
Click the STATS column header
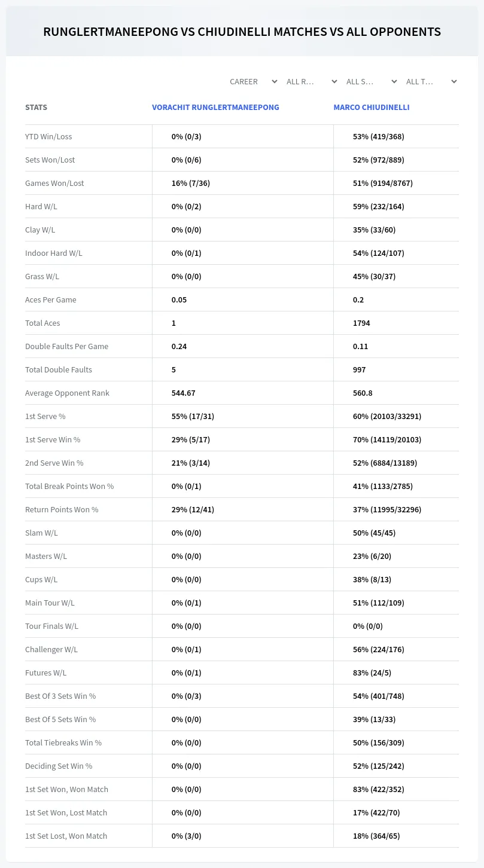point(36,108)
